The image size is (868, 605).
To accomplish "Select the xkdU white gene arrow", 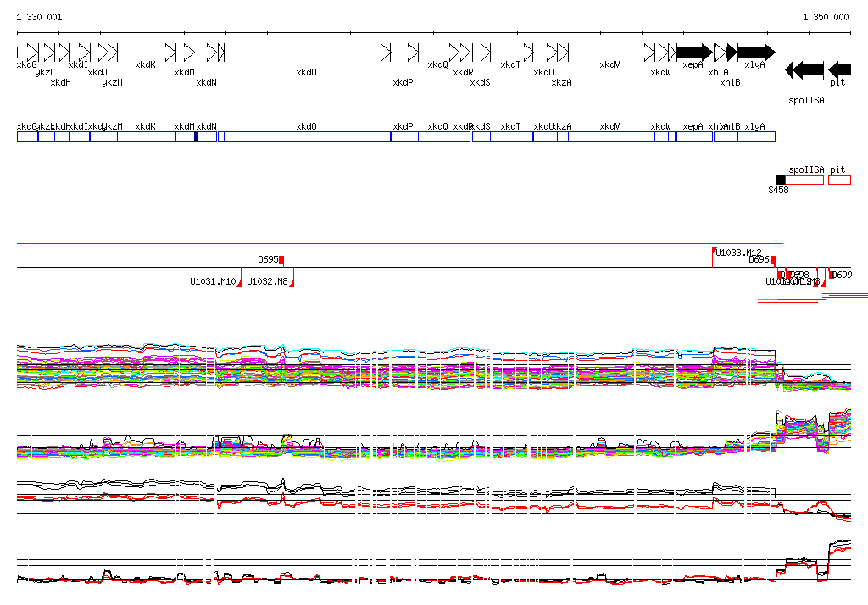I will (x=545, y=53).
